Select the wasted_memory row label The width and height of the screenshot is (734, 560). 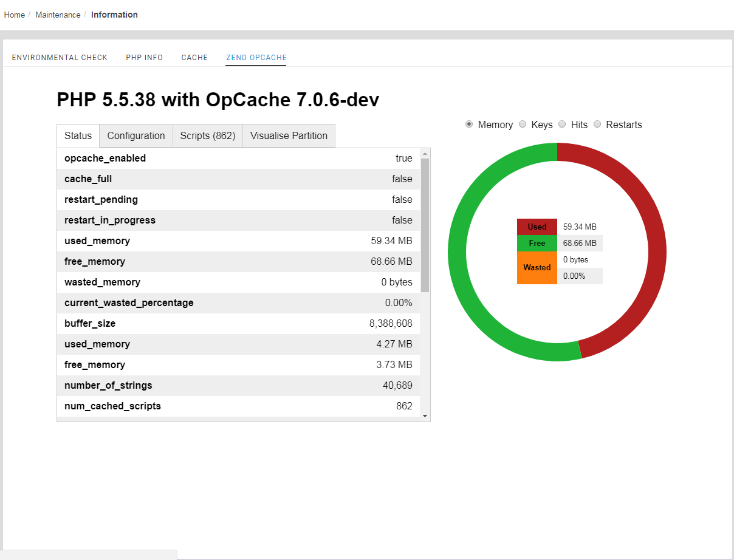pos(102,282)
